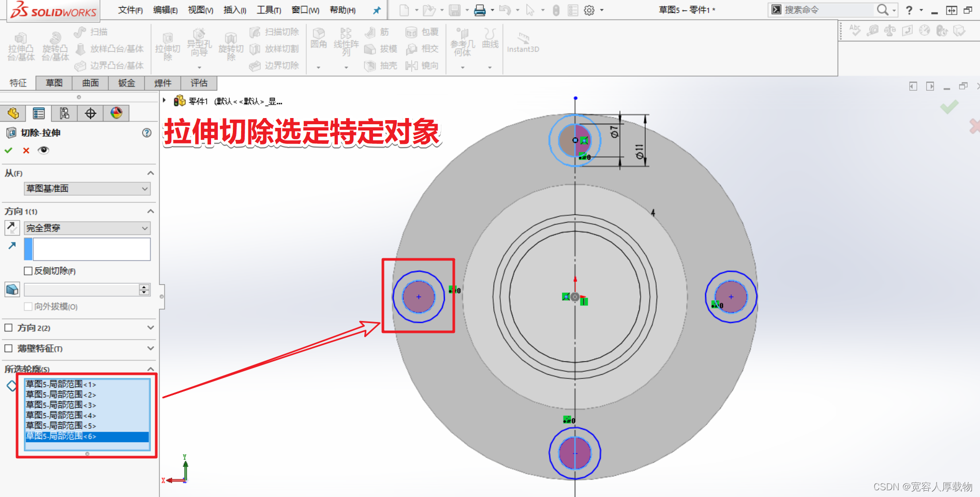Expand the 方向 2 section chevron

point(151,328)
